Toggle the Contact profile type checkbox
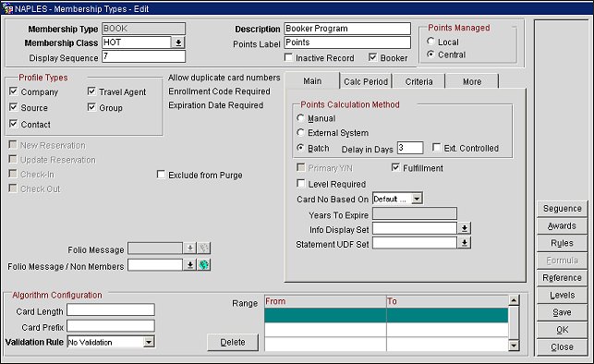 tap(13, 124)
